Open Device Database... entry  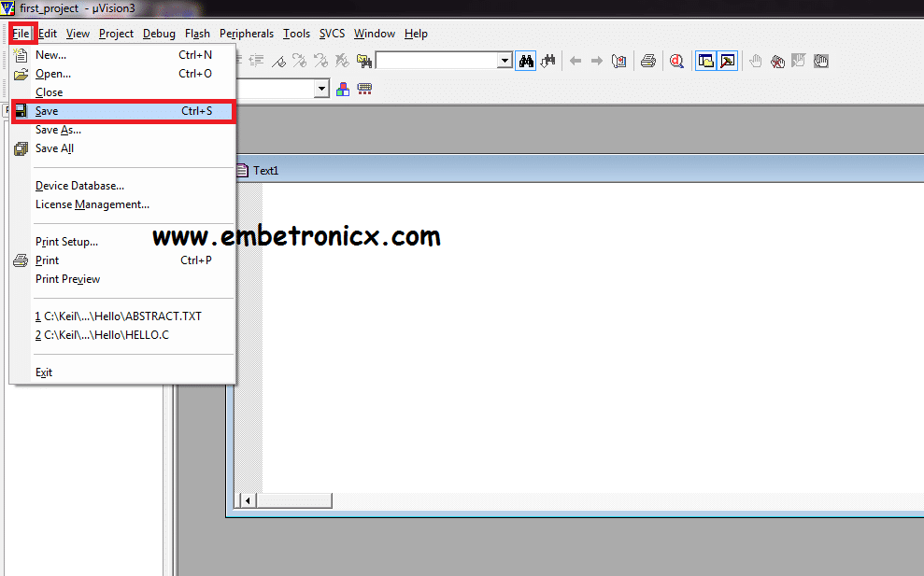click(122, 186)
